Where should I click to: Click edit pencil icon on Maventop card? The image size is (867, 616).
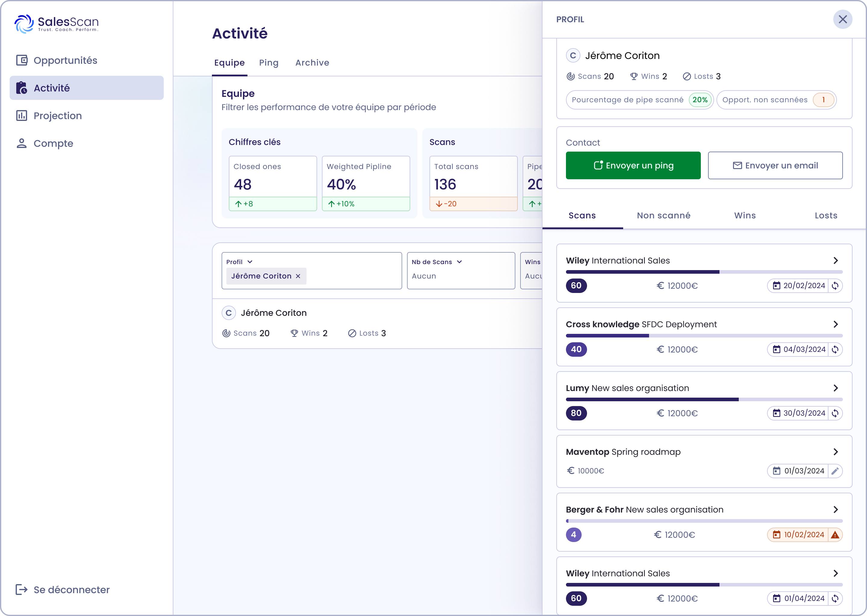point(835,471)
